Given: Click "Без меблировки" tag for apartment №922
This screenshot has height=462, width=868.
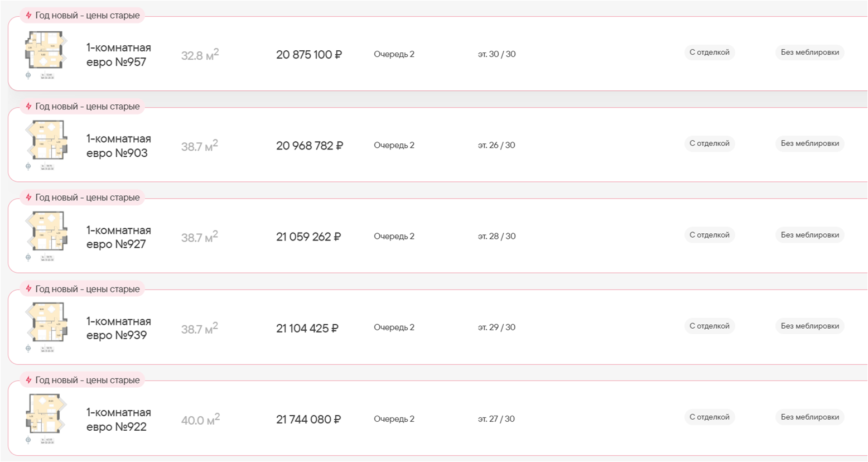Looking at the screenshot, I should click(809, 417).
